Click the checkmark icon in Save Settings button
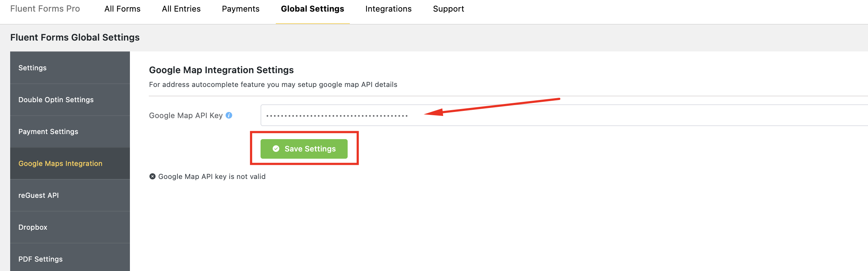Image resolution: width=868 pixels, height=271 pixels. [x=276, y=149]
